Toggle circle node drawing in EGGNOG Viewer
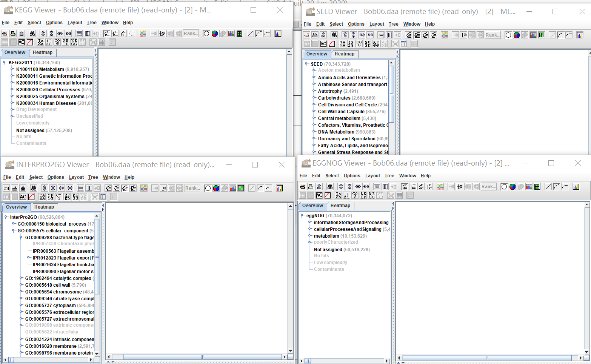This screenshot has height=364, width=591. point(504,187)
